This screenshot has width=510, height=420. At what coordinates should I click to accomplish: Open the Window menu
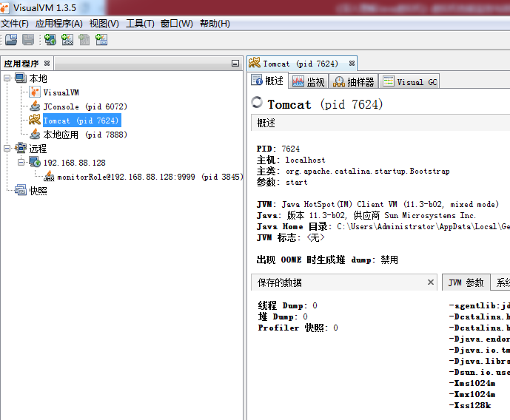[177, 24]
